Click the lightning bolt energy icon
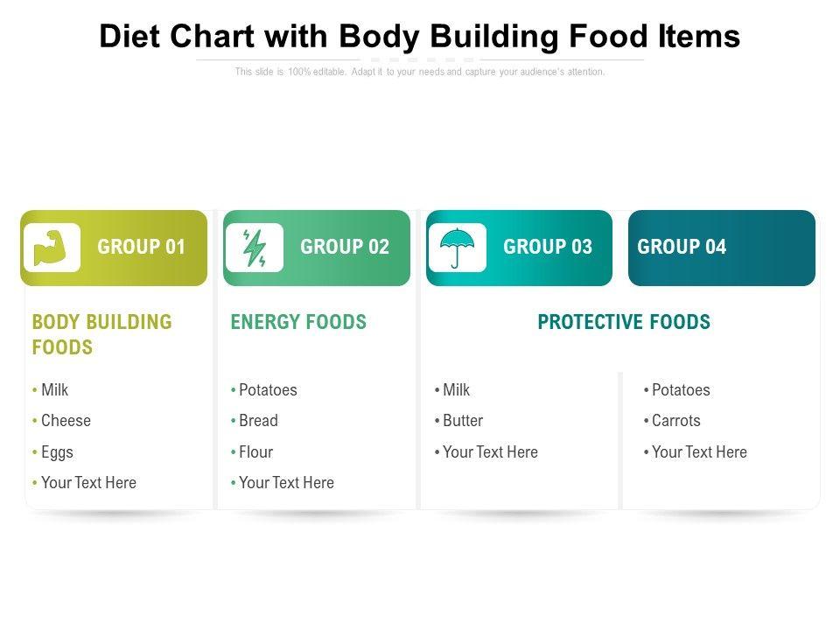This screenshot has width=840, height=630. [x=254, y=248]
